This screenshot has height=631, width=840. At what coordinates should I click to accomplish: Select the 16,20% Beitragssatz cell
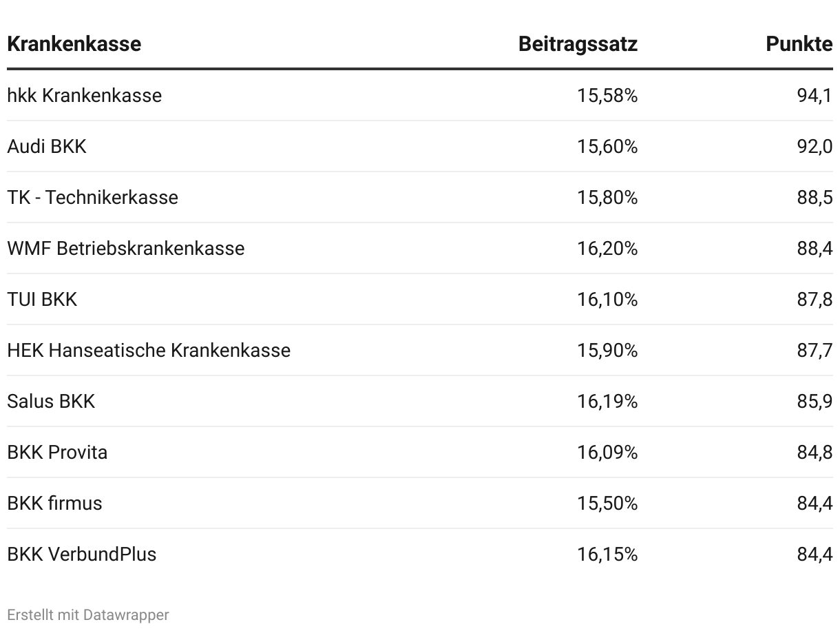(607, 248)
